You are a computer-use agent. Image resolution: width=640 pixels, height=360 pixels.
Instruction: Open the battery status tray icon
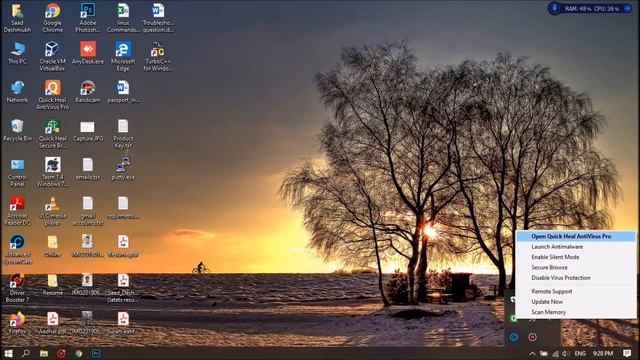point(544,353)
